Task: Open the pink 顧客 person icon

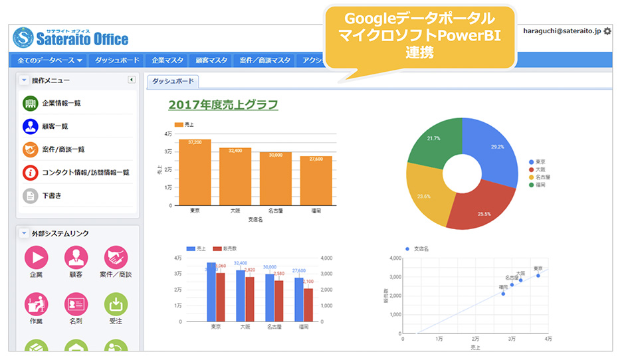Action: pos(76,257)
